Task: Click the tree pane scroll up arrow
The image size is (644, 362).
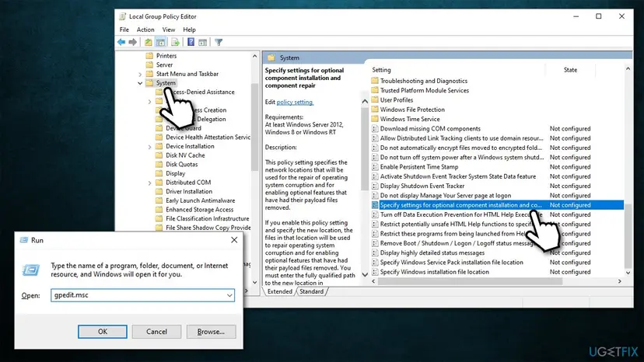Action: 254,56
